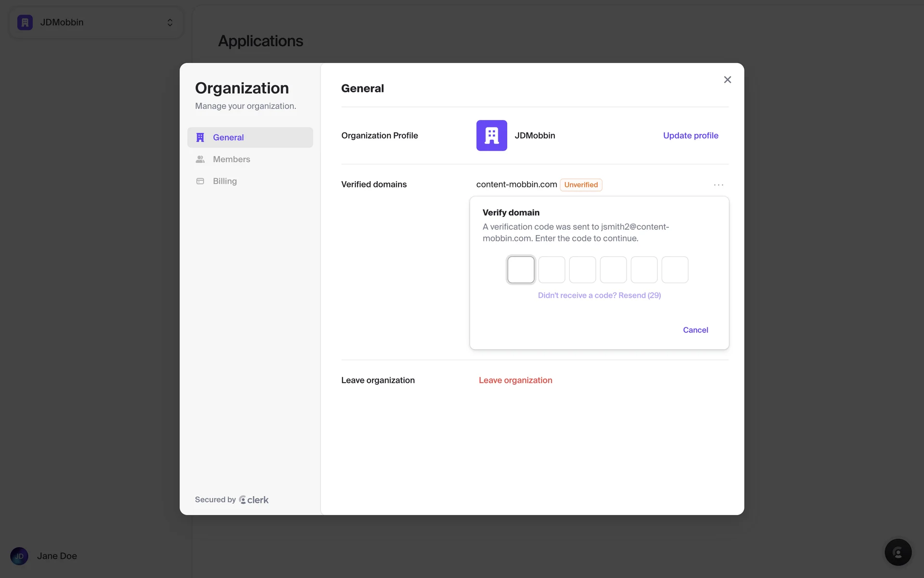
Task: Click the red Leave organization link
Action: click(515, 380)
